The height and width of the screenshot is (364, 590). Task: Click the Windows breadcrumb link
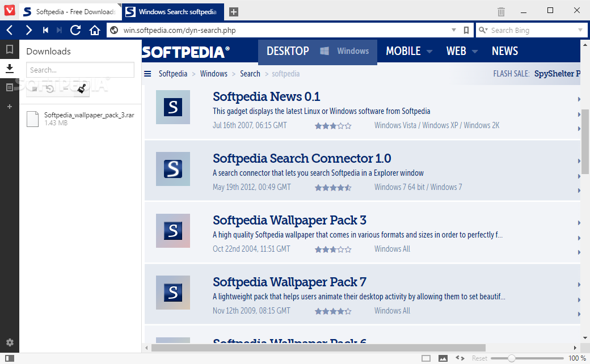pos(214,74)
